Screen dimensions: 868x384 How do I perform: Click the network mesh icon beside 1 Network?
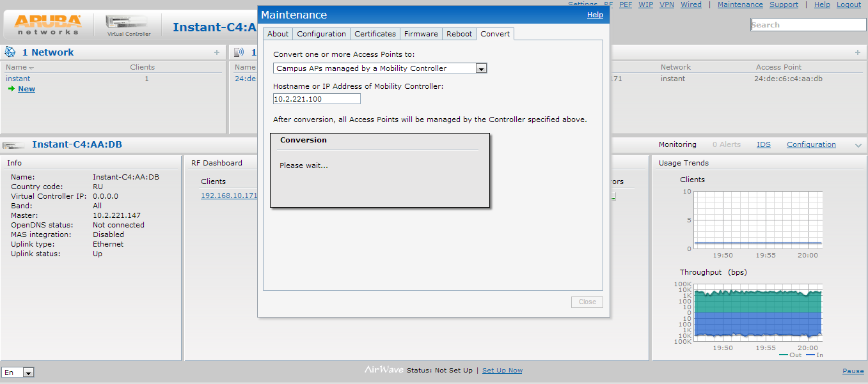(10, 52)
